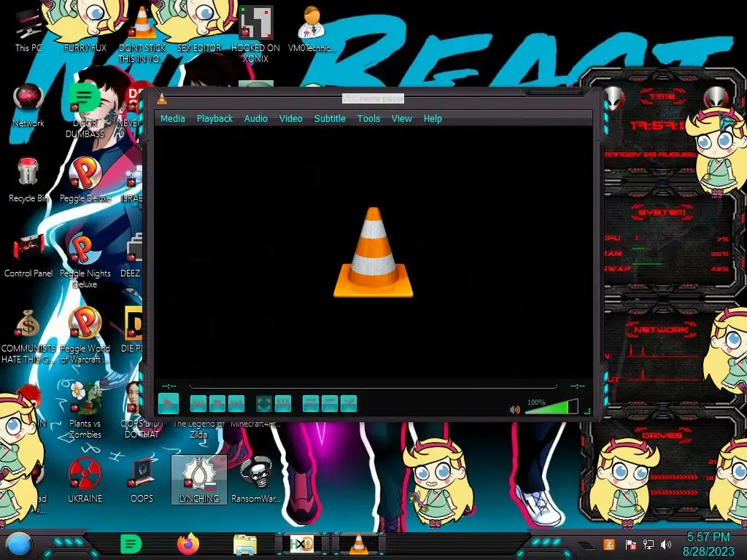Viewport: 747px width, 560px height.
Task: Select the This PC desktop icon
Action: [28, 30]
